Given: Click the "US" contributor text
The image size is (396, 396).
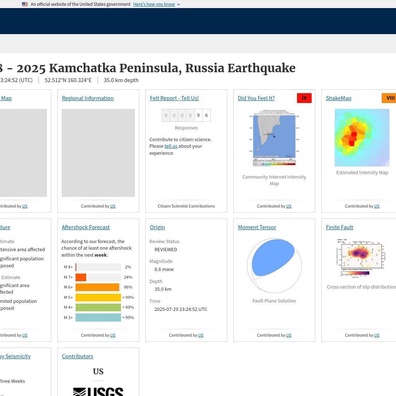Looking at the screenshot, I should tap(98, 371).
